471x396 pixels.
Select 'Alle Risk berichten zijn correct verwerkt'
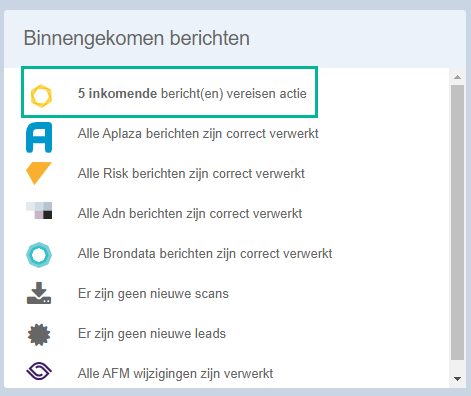(191, 173)
